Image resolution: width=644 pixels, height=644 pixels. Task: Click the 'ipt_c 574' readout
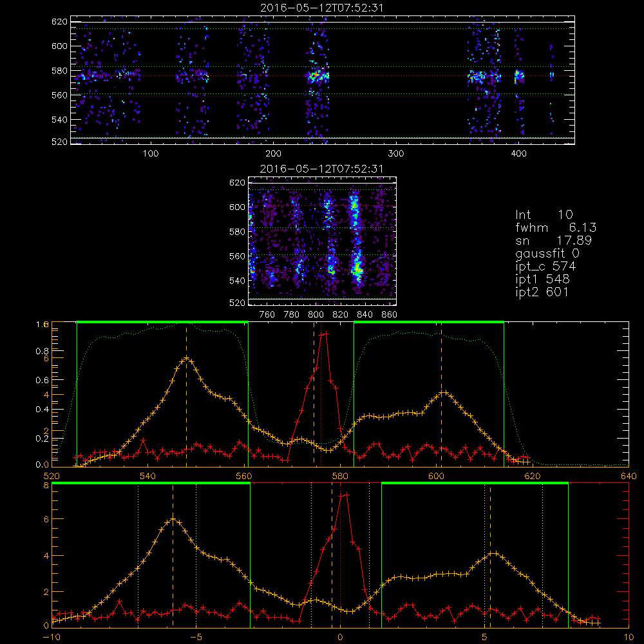[x=545, y=267]
